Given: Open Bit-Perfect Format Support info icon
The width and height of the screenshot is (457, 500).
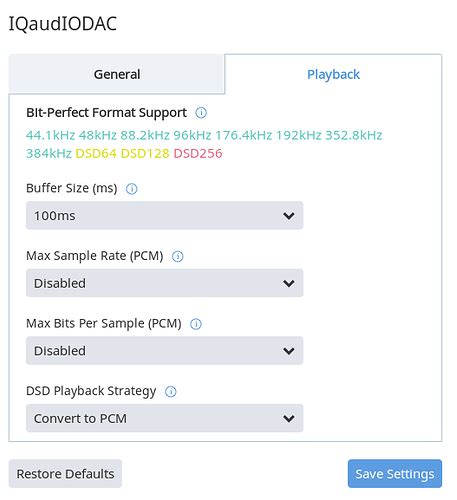Looking at the screenshot, I should pyautogui.click(x=201, y=113).
